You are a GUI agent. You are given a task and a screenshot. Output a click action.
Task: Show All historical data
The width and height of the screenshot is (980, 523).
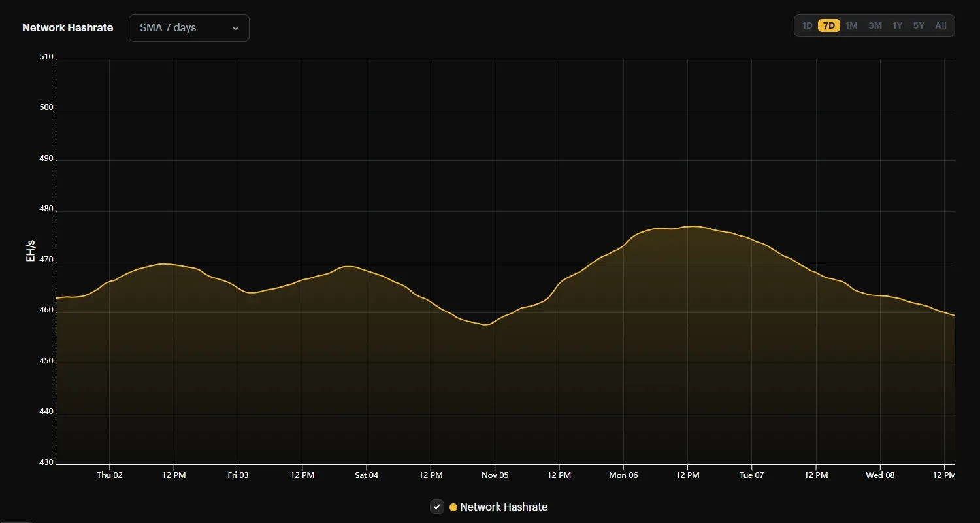coord(941,25)
